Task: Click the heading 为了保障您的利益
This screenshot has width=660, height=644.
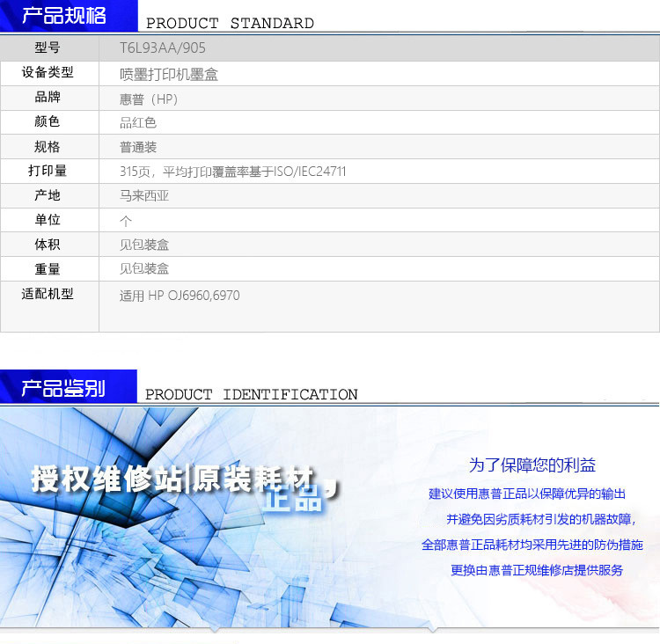Action: click(x=532, y=465)
